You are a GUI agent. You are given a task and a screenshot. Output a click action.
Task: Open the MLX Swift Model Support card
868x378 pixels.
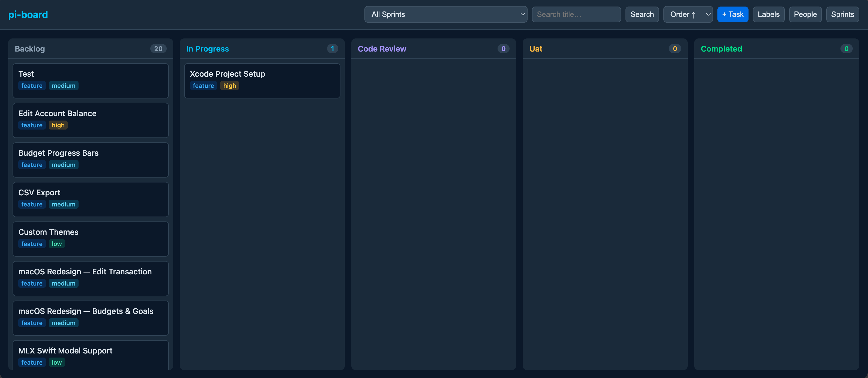pos(91,355)
